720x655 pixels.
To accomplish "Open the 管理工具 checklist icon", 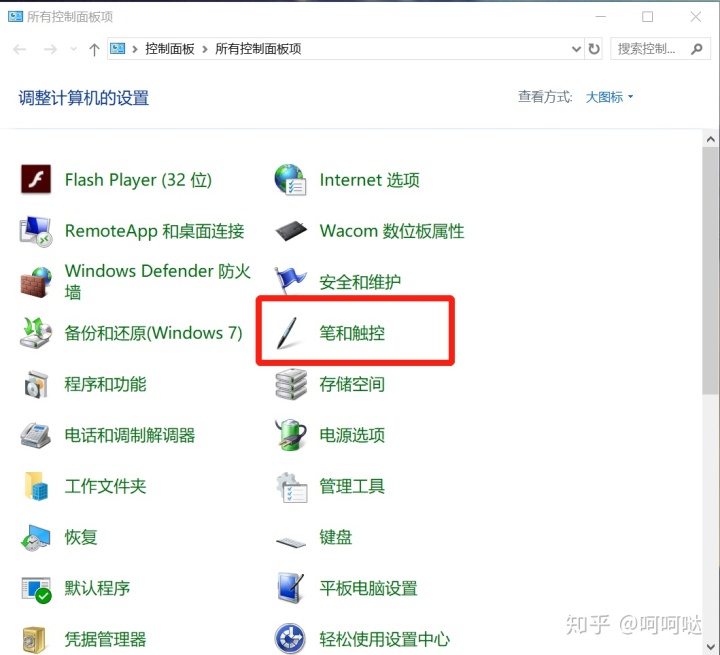I will (x=291, y=487).
